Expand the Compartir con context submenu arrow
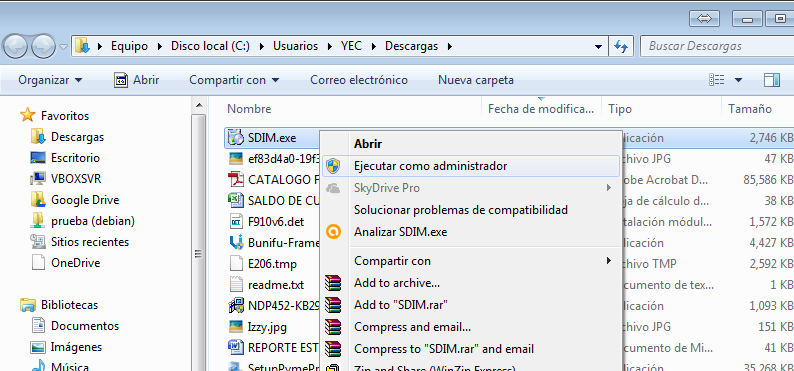 point(608,261)
